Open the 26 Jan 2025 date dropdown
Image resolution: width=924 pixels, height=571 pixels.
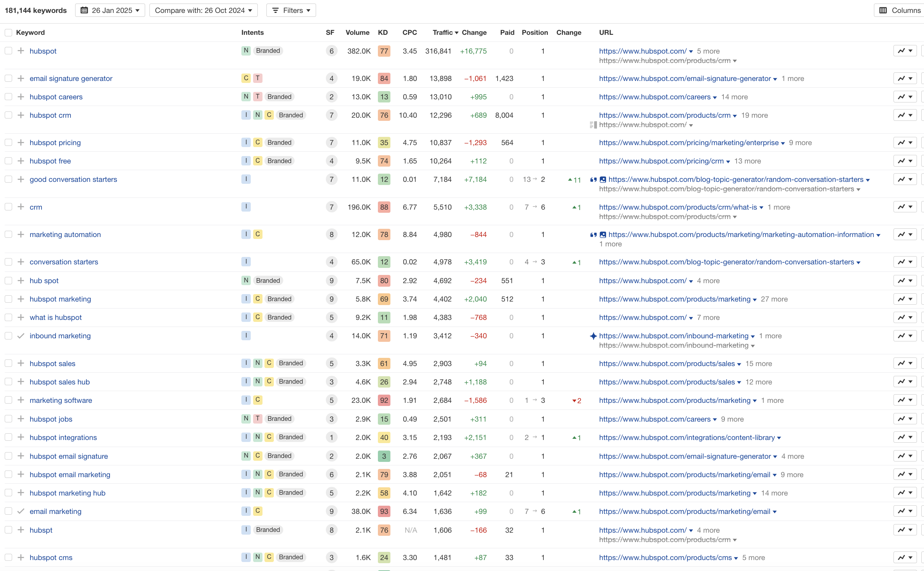click(x=110, y=10)
